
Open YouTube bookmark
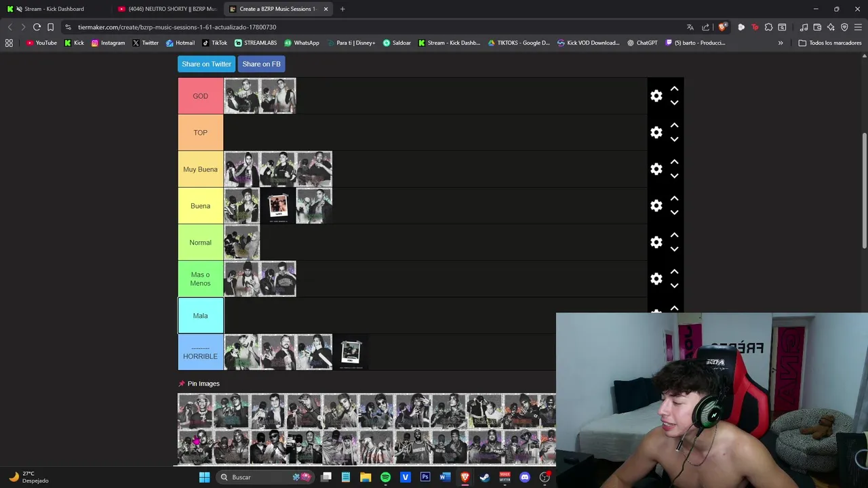[41, 43]
